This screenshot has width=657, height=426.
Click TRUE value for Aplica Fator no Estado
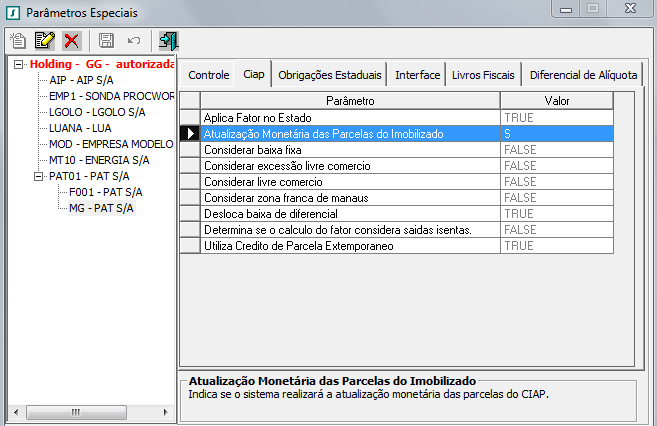[557, 118]
